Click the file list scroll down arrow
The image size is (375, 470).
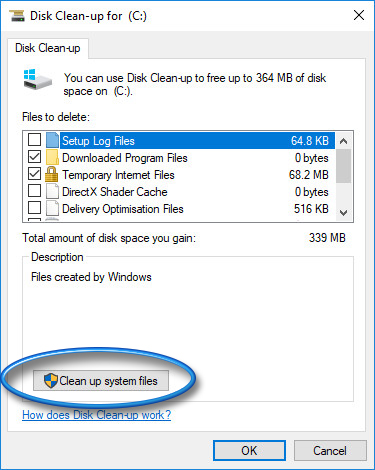pos(343,212)
